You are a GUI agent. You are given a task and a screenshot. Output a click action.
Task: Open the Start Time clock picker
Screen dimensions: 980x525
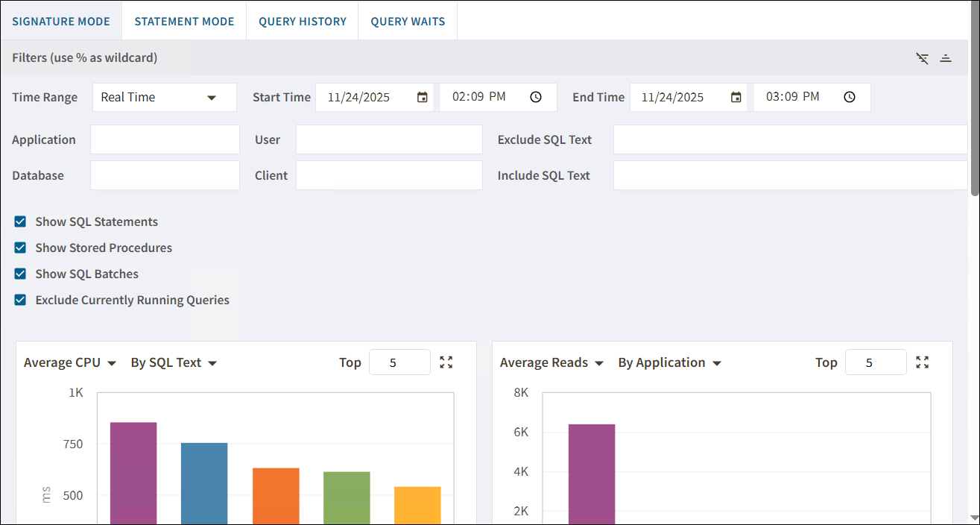coord(536,97)
